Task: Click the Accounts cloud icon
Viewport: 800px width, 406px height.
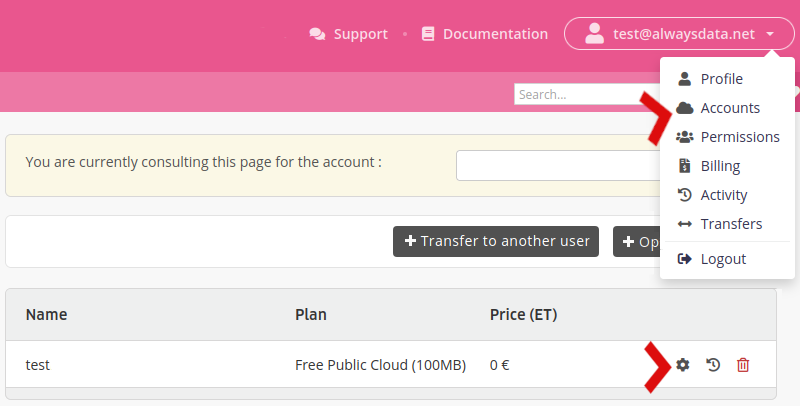Action: pyautogui.click(x=685, y=108)
